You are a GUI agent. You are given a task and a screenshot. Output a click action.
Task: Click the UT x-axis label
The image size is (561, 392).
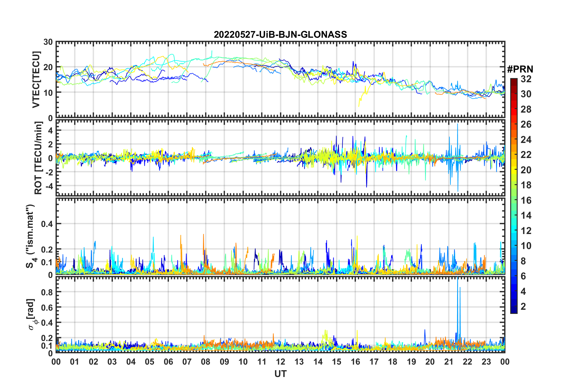pyautogui.click(x=280, y=374)
